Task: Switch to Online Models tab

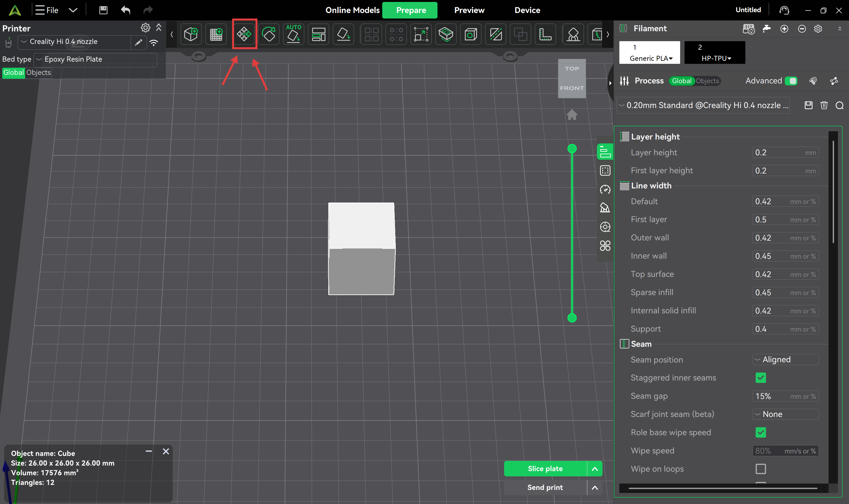Action: tap(352, 10)
